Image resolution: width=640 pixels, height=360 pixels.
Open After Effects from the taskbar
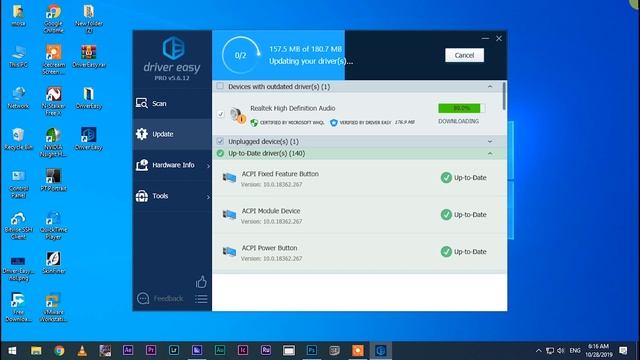click(x=128, y=351)
